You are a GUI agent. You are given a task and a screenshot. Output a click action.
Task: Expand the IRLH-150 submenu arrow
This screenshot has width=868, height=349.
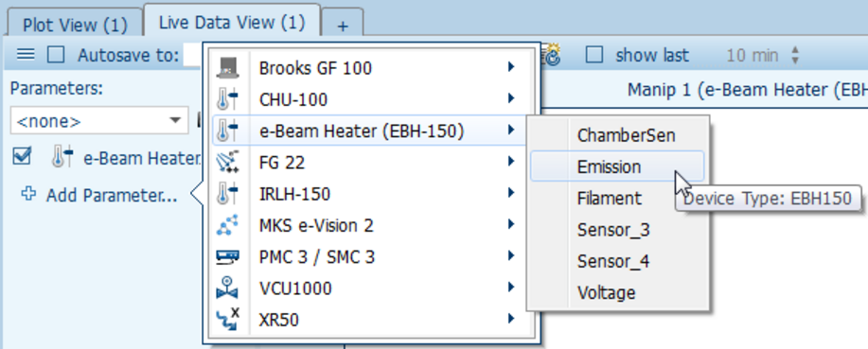point(510,193)
